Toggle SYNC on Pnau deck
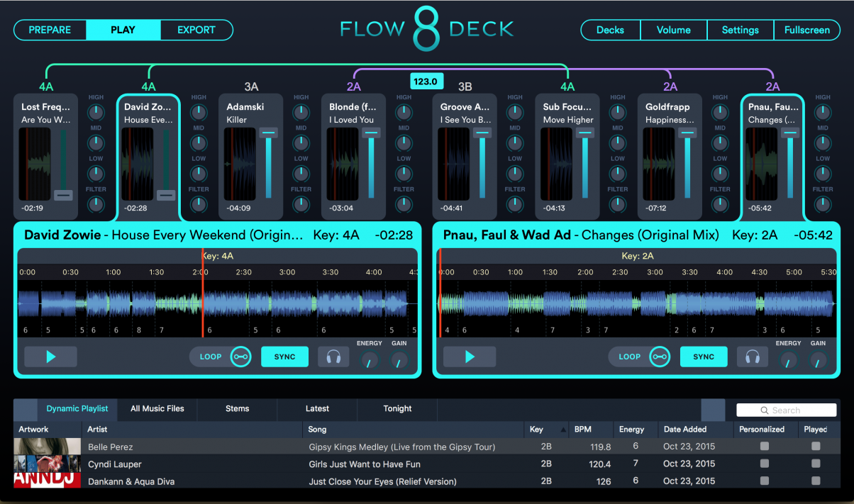The image size is (854, 504). 704,357
